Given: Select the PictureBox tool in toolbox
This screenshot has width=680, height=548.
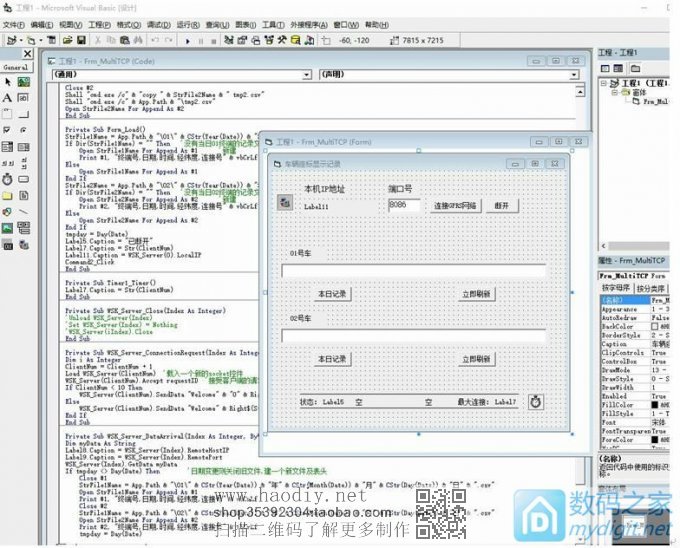Looking at the screenshot, I should [24, 82].
